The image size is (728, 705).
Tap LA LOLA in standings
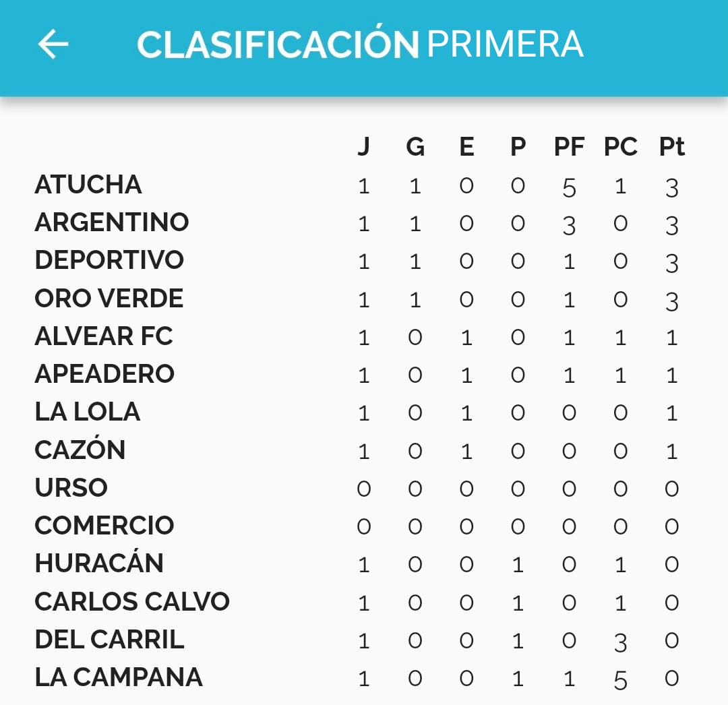pyautogui.click(x=88, y=412)
